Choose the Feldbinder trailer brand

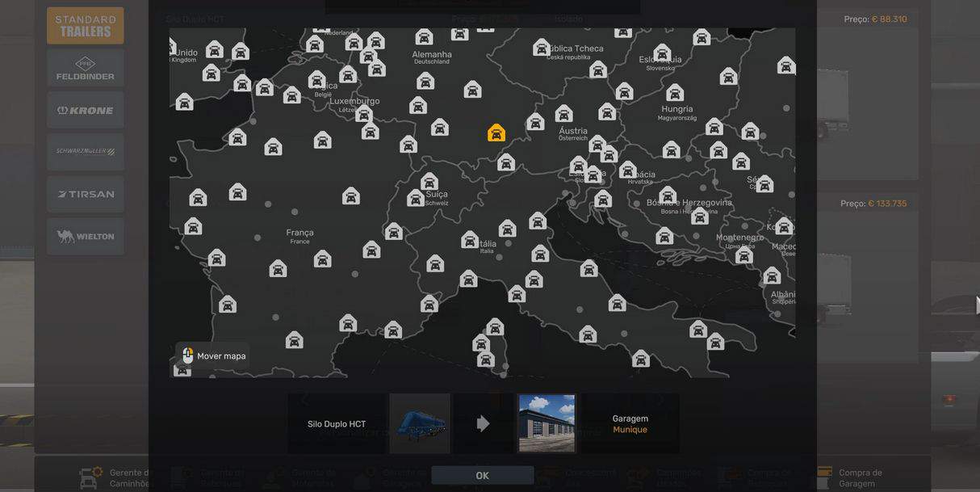(x=86, y=68)
